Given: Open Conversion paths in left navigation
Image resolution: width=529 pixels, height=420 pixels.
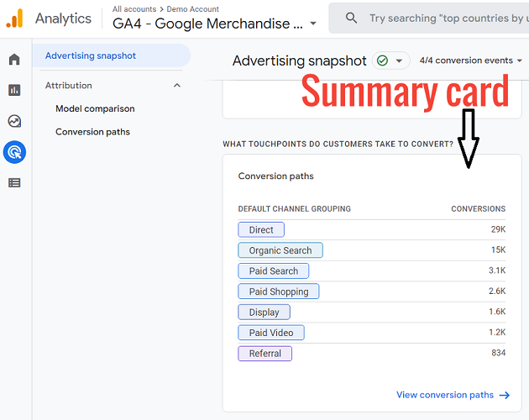Looking at the screenshot, I should pyautogui.click(x=92, y=132).
